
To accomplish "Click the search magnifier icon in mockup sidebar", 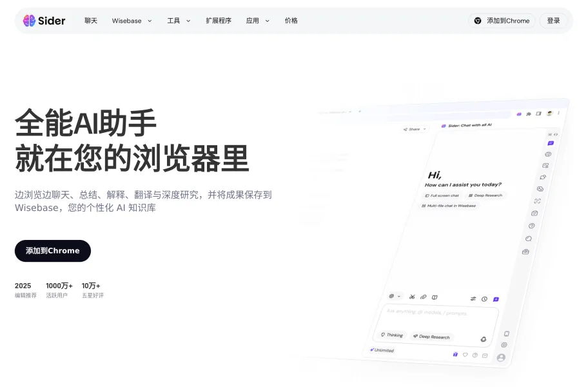I will 529,239.
